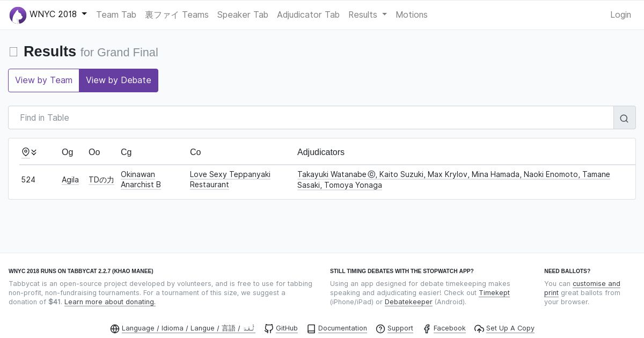Click the GitHub cat icon
Screen dimensions: 644x338
pos(269,329)
